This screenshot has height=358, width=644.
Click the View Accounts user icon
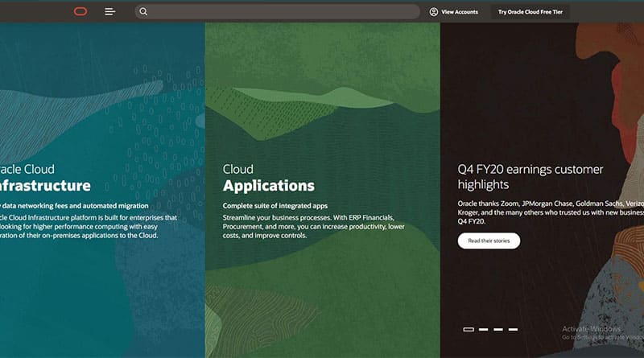click(x=434, y=12)
